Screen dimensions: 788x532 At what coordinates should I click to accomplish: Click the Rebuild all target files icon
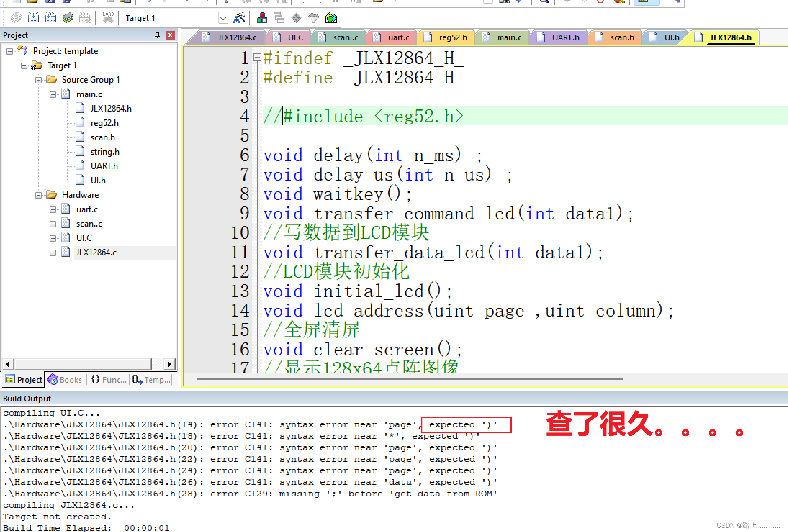(50, 18)
